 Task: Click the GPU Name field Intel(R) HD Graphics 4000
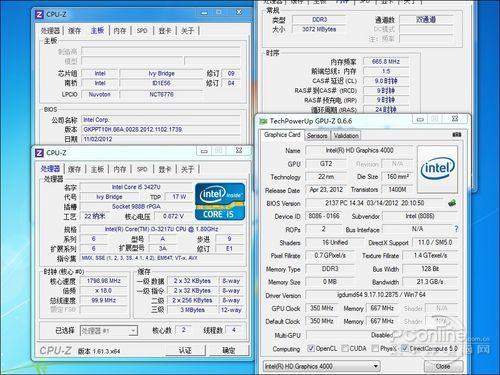[359, 150]
